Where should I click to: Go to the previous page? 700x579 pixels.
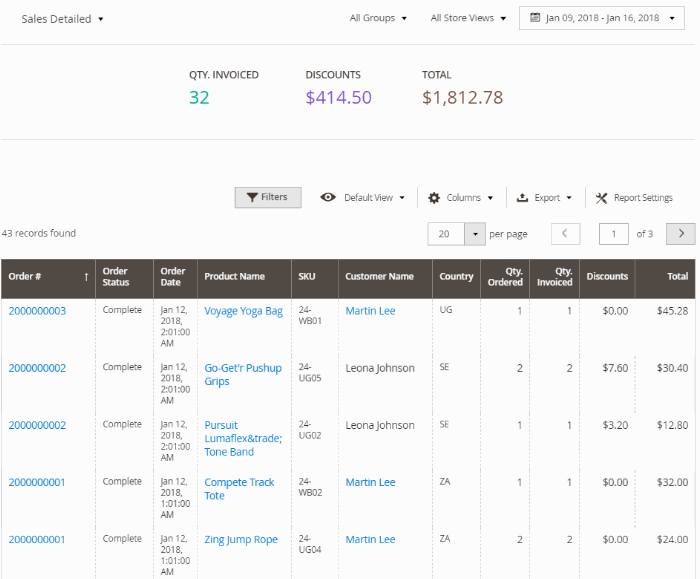(566, 234)
